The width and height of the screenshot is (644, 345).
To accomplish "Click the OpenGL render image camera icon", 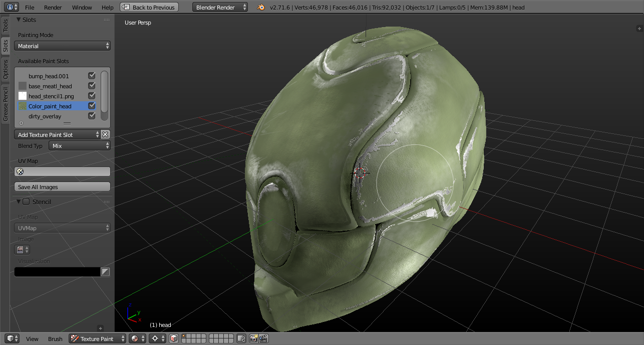I will (x=253, y=339).
